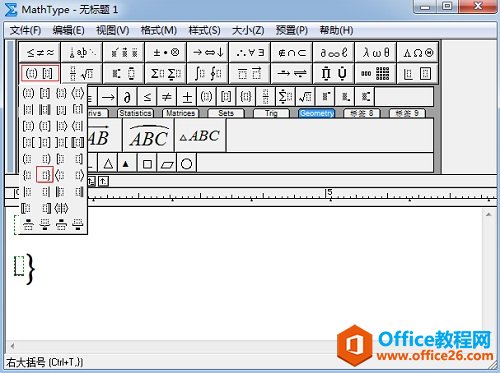Open the 帮助(H) menu

pos(336,30)
